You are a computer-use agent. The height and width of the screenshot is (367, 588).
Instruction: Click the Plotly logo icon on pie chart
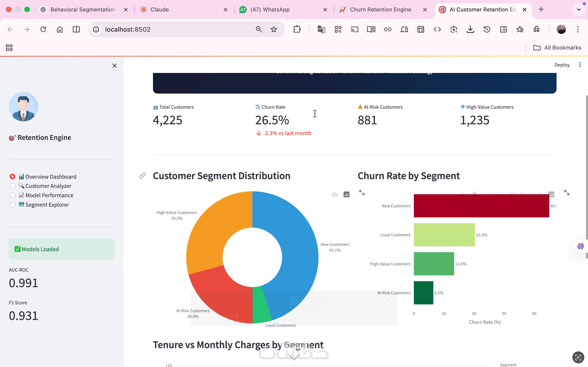tap(346, 195)
